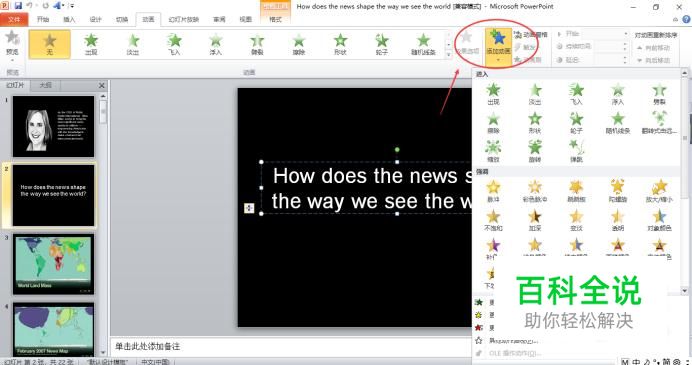Choose 浮入 entrance effect in the dropdown panel

(x=618, y=94)
